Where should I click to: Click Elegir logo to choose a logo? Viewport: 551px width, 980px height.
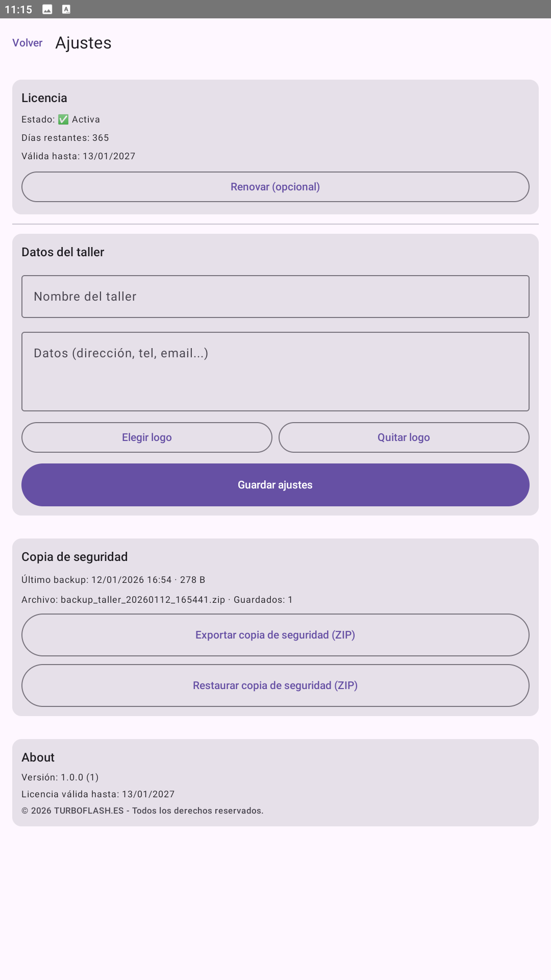pyautogui.click(x=146, y=437)
